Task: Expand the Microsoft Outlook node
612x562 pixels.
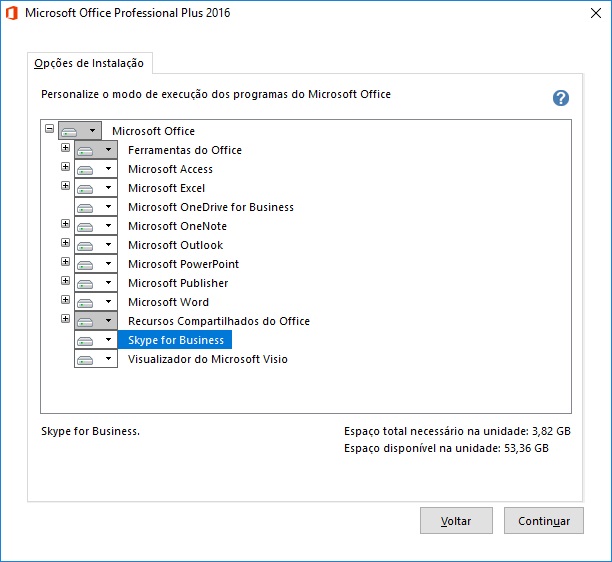Action: [66, 243]
